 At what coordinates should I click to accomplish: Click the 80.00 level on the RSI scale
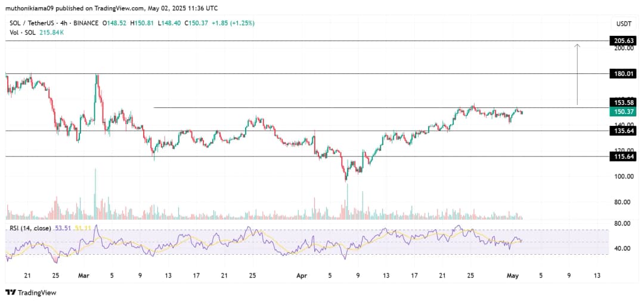pyautogui.click(x=621, y=223)
